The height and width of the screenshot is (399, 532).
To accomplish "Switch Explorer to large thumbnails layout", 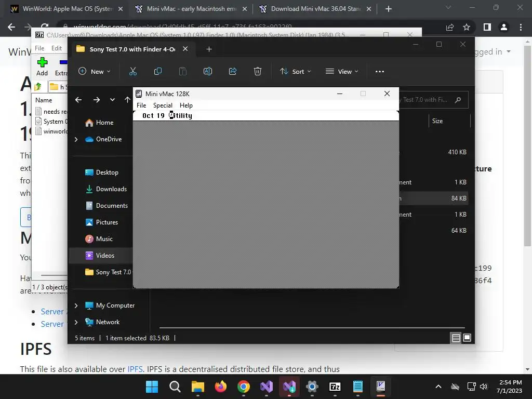I will pyautogui.click(x=467, y=338).
